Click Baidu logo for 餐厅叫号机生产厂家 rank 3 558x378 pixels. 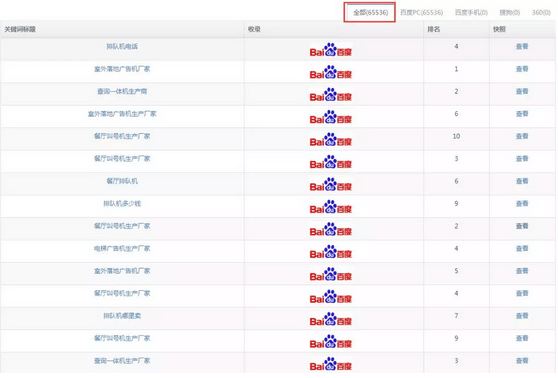pyautogui.click(x=331, y=162)
